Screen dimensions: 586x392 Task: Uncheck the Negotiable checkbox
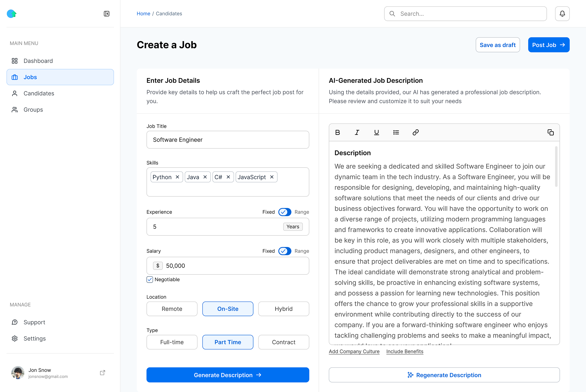pos(149,279)
